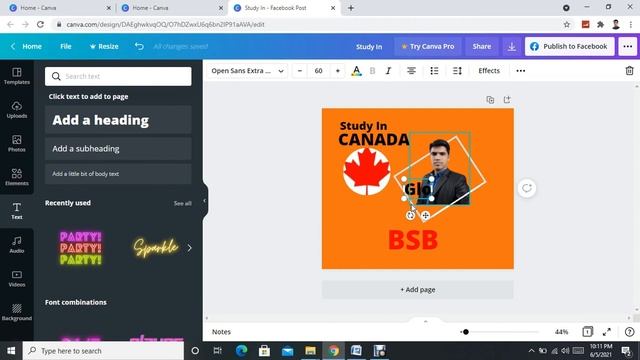Viewport: 640px width, 360px height.
Task: Select the Text sidebar panel
Action: pyautogui.click(x=17, y=211)
